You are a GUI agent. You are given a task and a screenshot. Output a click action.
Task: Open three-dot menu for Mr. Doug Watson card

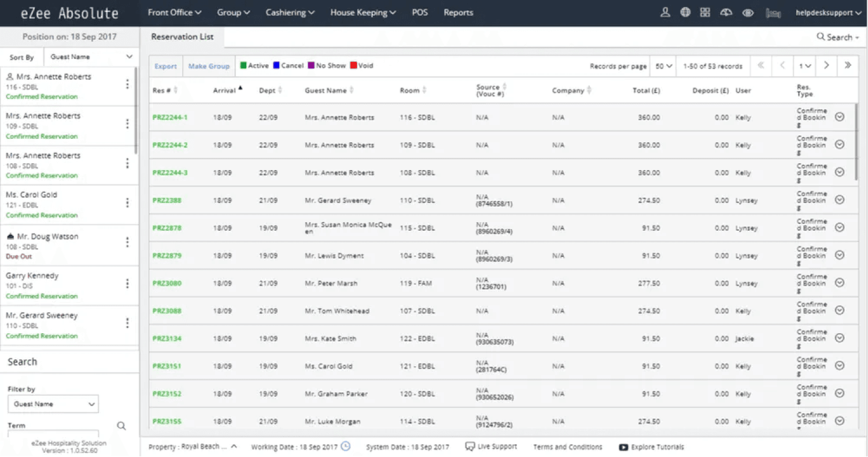(x=128, y=242)
